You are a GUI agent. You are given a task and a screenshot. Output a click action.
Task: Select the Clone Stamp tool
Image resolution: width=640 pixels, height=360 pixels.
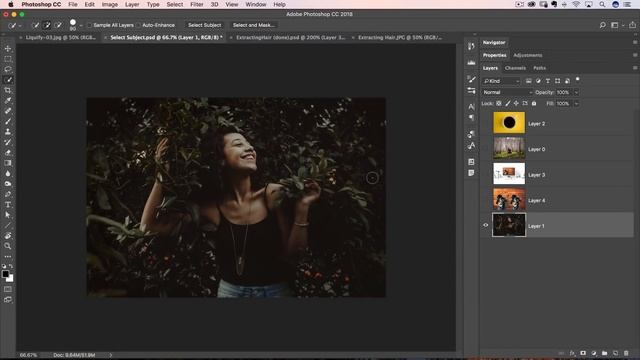tap(8, 132)
